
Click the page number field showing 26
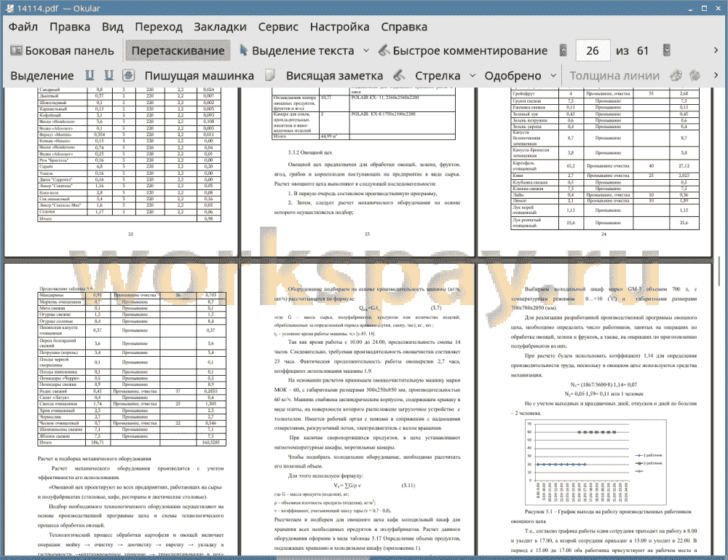click(x=593, y=51)
